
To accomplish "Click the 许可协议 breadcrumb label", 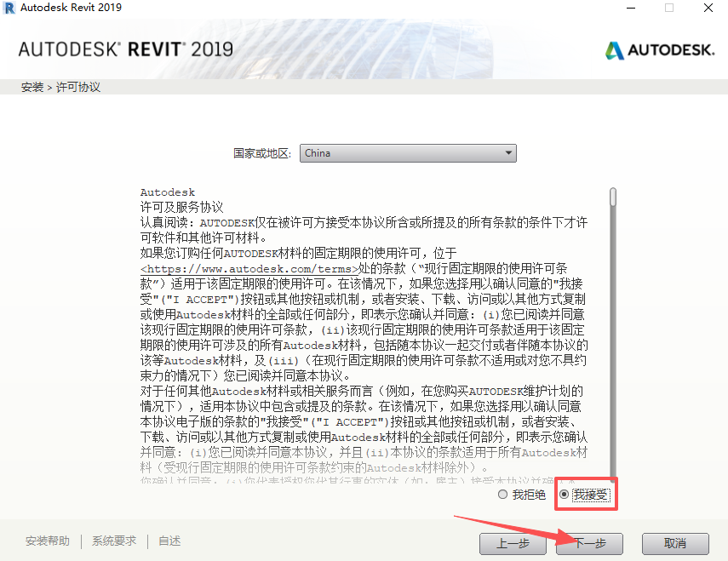I will click(78, 87).
